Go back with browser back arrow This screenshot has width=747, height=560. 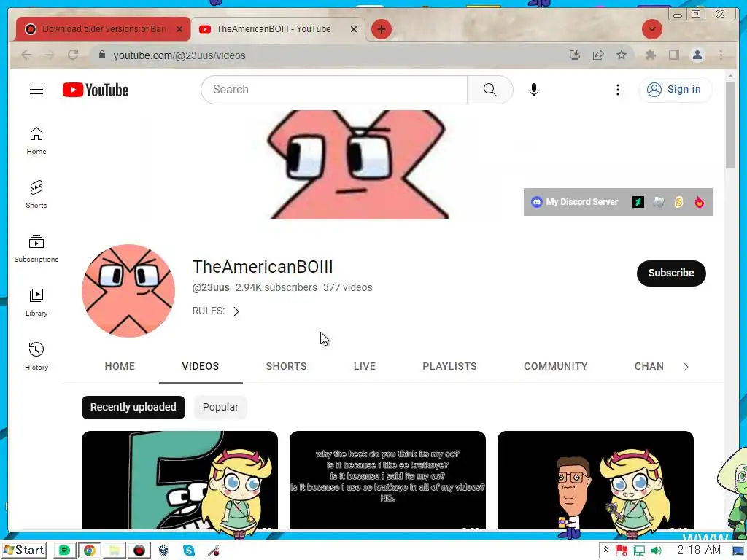27,55
